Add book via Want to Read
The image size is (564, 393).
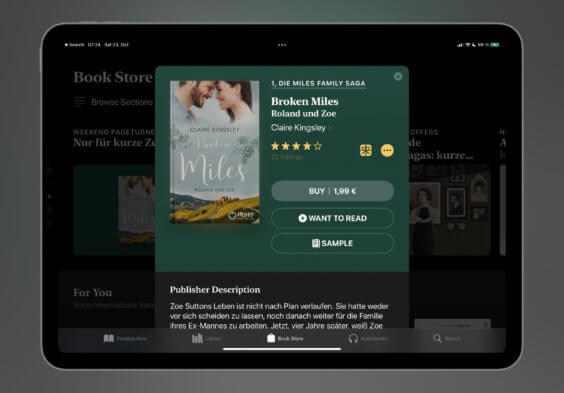[x=332, y=218]
